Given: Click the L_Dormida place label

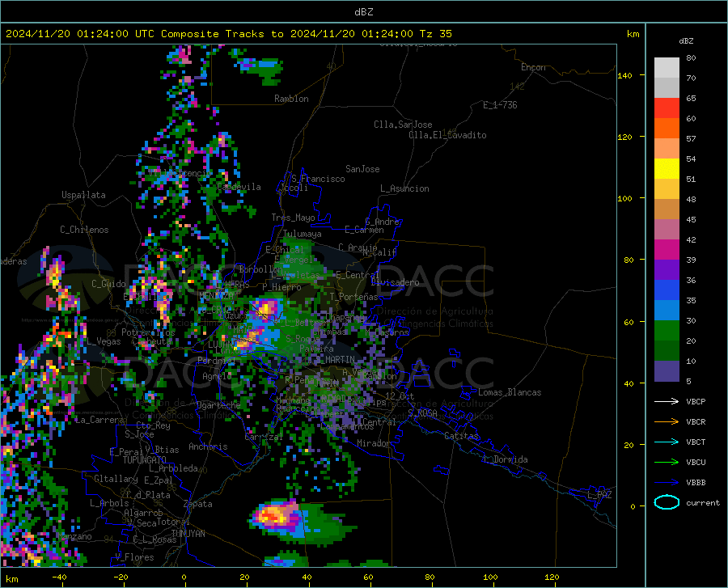Looking at the screenshot, I should 506,459.
